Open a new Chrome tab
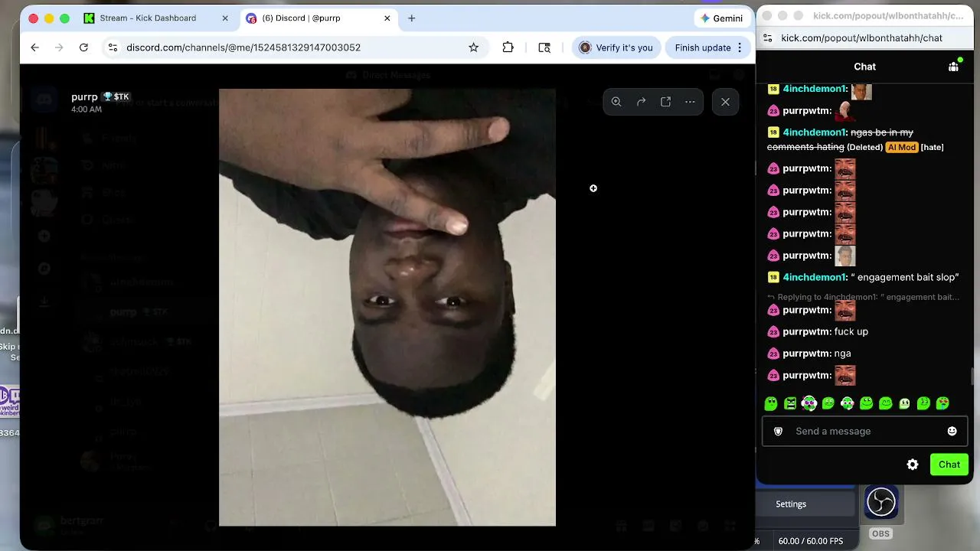Screen dimensions: 980x551 pos(411,18)
